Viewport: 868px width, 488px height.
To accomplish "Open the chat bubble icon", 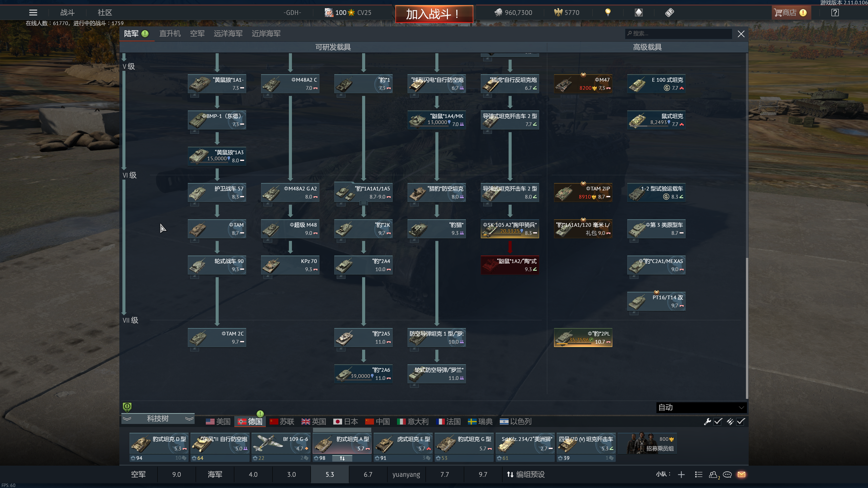I will (x=727, y=474).
